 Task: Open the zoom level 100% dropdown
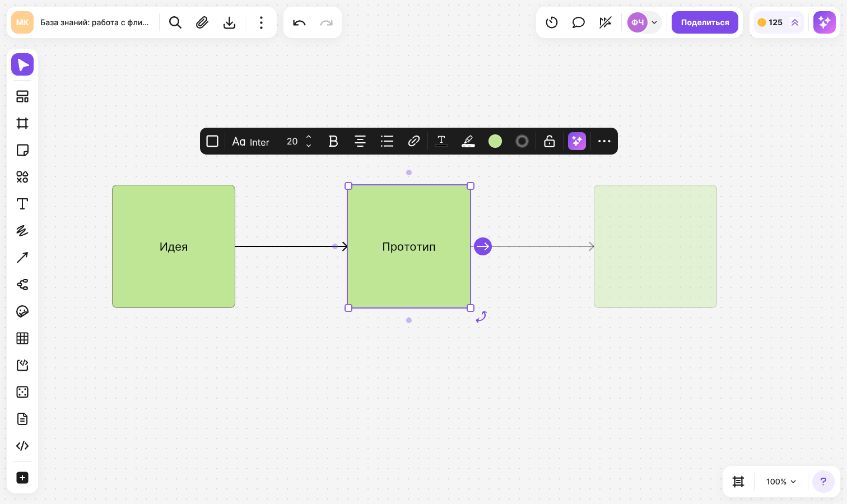coord(781,482)
